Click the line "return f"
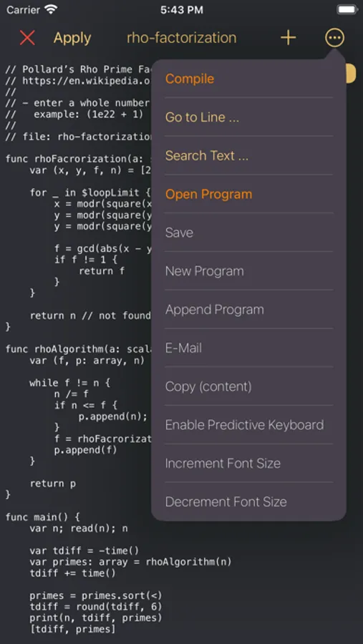363x644 pixels. click(x=102, y=271)
